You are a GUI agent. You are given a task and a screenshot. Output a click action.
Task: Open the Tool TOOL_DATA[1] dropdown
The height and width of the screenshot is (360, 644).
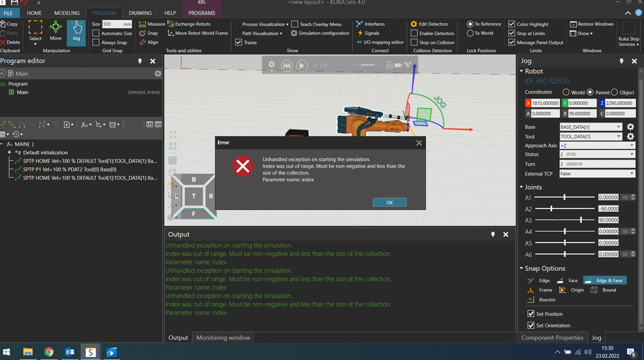591,136
